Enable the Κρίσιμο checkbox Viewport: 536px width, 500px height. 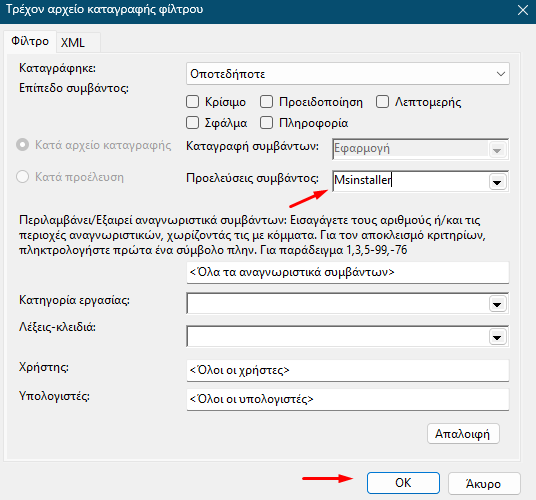point(192,102)
